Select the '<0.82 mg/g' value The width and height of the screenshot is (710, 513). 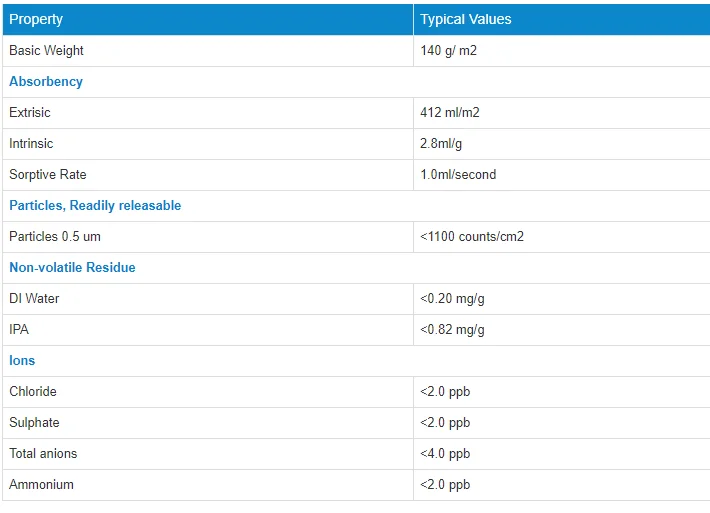point(452,330)
